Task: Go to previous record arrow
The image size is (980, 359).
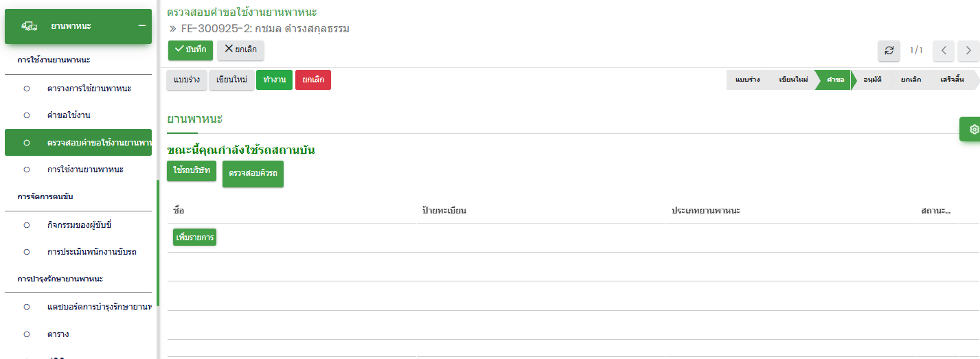Action: point(944,50)
